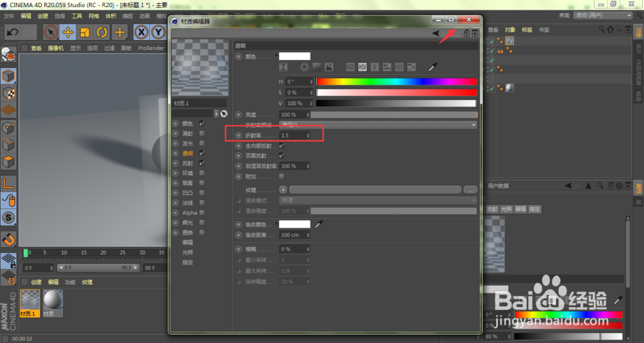Click the 吸收颜色 white swatch
The image size is (644, 343).
295,224
